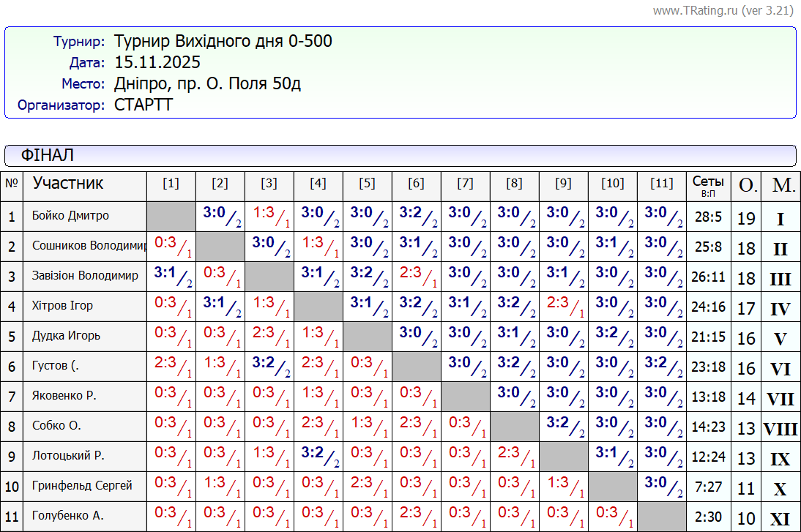
Task: Click column header [6]
Action: coord(416,184)
